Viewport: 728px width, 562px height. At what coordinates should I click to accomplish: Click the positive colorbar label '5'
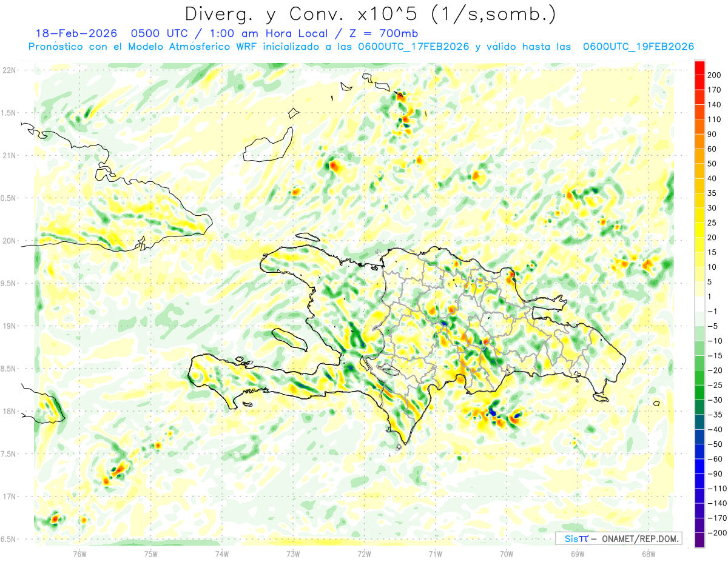click(710, 281)
